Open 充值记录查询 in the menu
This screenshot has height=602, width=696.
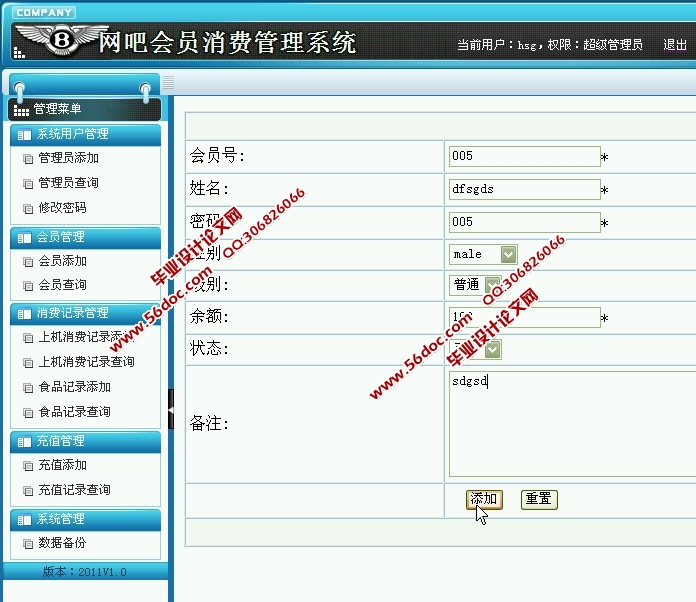click(x=74, y=490)
